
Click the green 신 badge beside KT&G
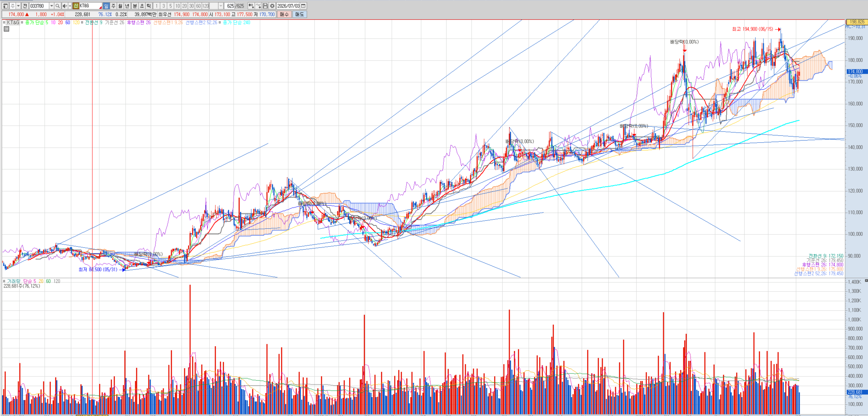coord(76,6)
